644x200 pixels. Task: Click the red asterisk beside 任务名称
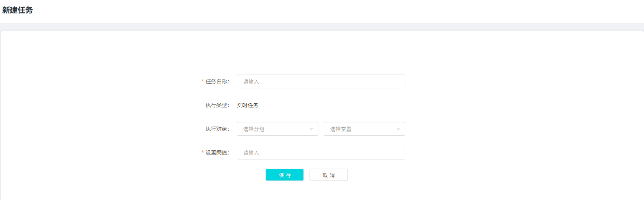(x=203, y=81)
